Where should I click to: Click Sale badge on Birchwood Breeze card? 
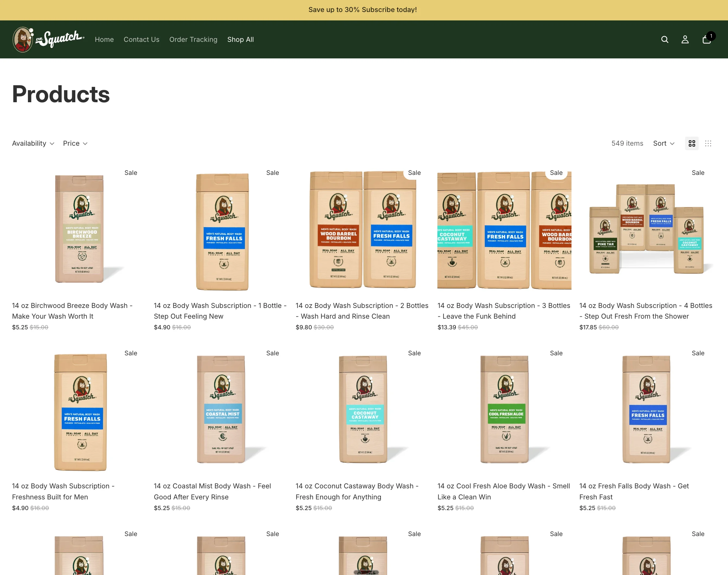pyautogui.click(x=131, y=173)
